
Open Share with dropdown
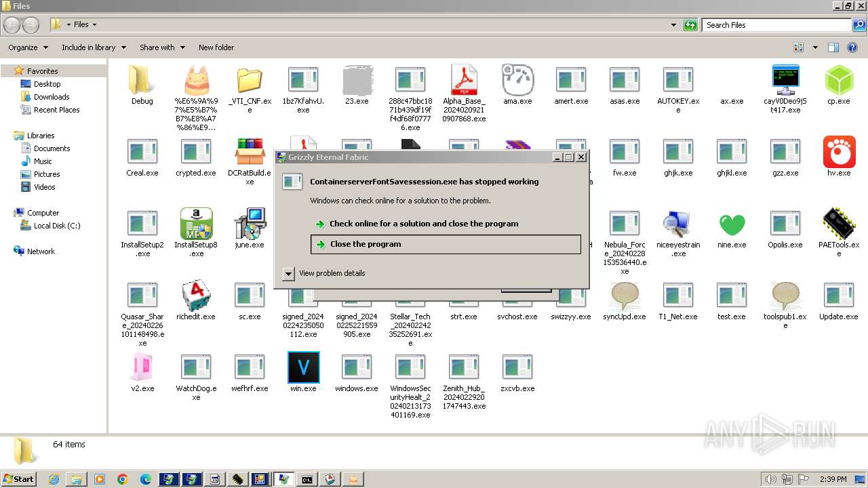pyautogui.click(x=162, y=47)
